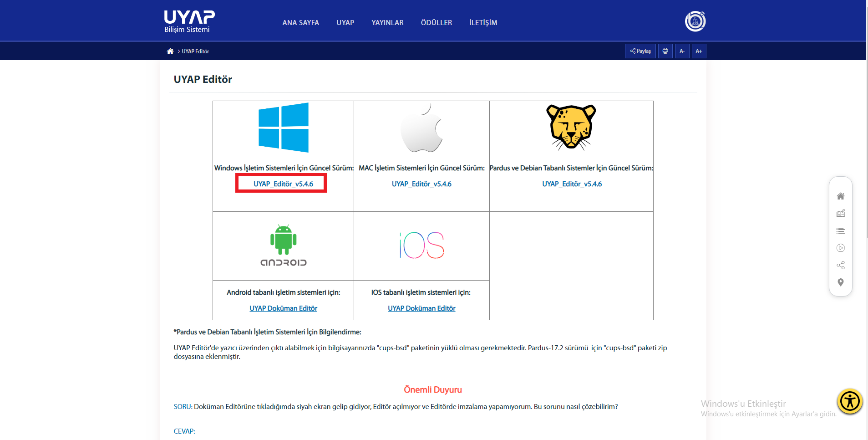Download MAC UYAP_Editör_v5.4.6 link
The width and height of the screenshot is (868, 440).
pos(421,184)
